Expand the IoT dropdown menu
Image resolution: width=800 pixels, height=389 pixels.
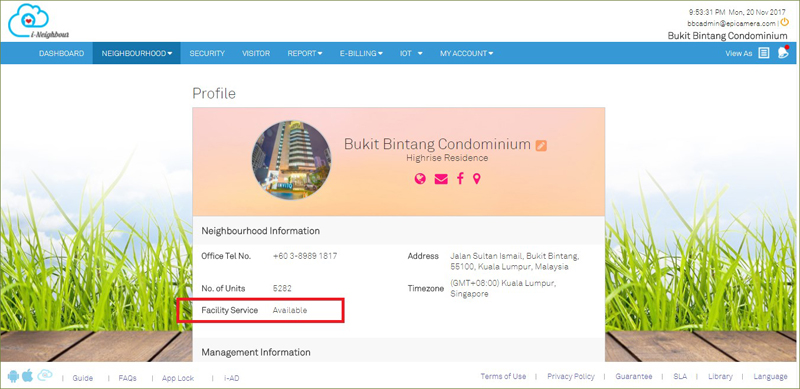coord(411,53)
